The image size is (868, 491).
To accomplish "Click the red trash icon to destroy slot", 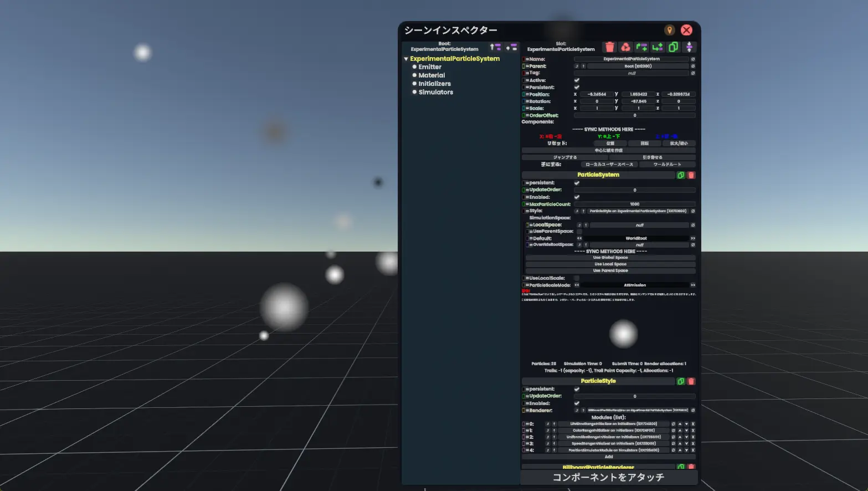I will (x=610, y=47).
